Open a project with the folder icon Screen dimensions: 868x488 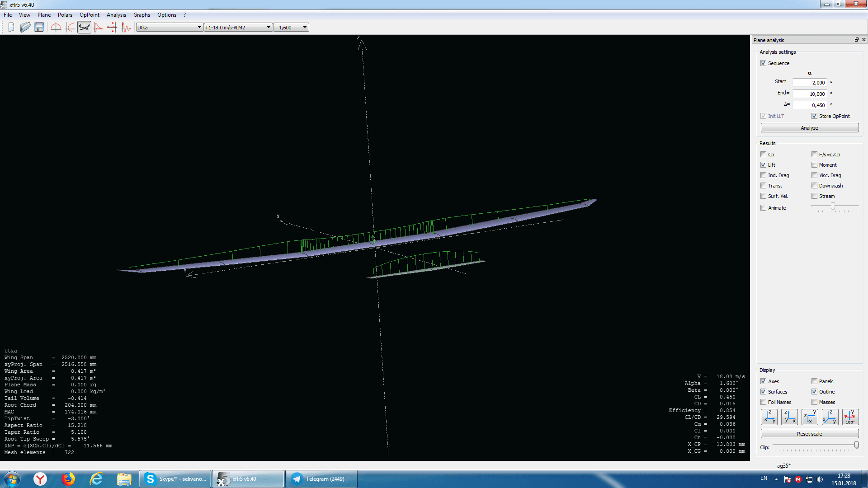coord(25,28)
